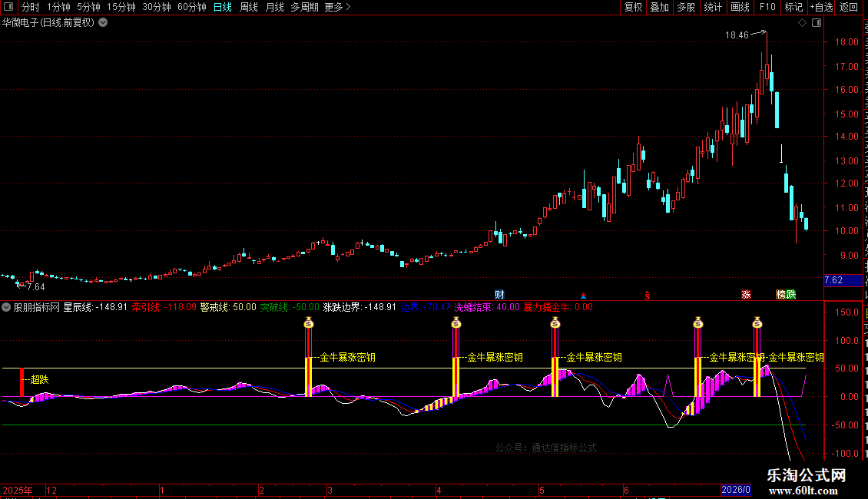Click the 跌 marker near chart bottom
Image resolution: width=868 pixels, height=499 pixels.
click(x=791, y=294)
